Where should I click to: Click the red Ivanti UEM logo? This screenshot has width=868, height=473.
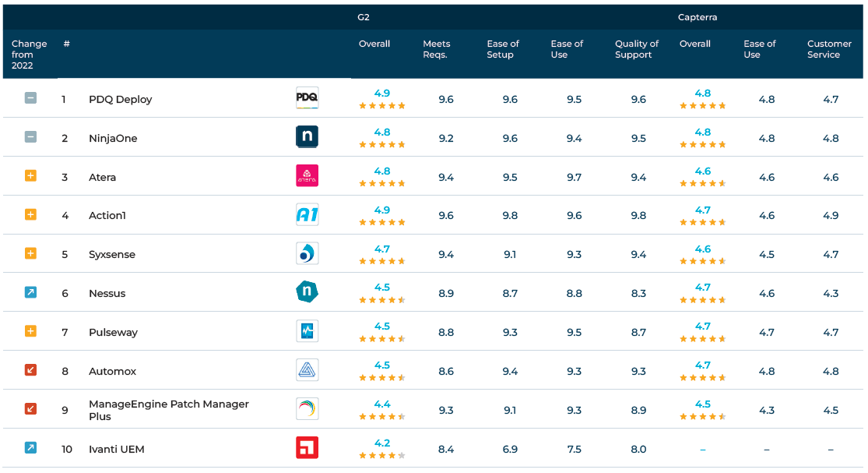[307, 447]
